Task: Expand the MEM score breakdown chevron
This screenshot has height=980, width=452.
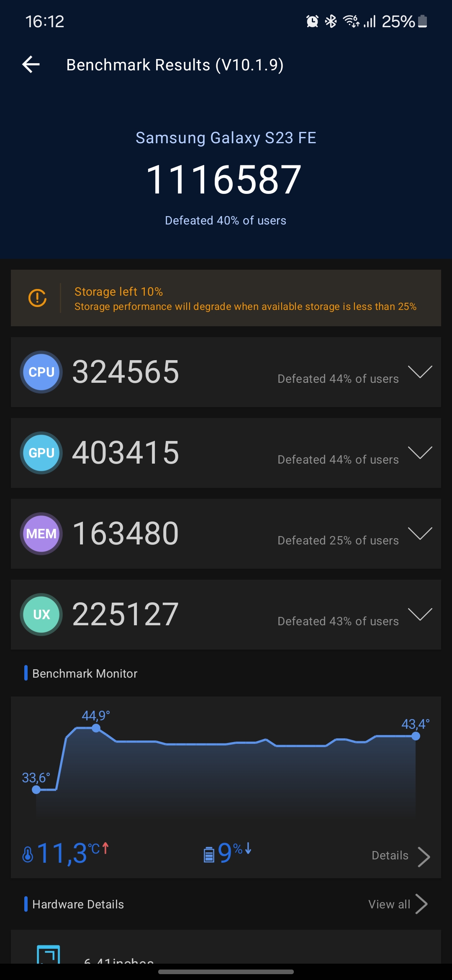Action: tap(420, 533)
